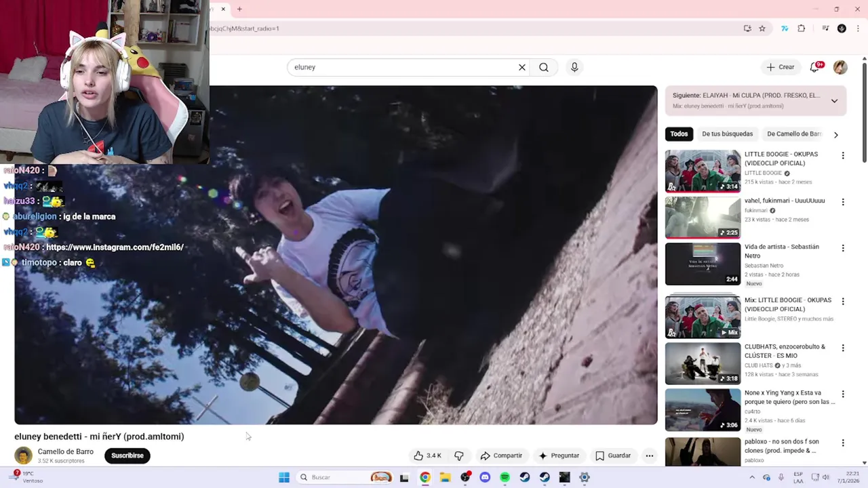This screenshot has height=488, width=868.
Task: Open Vida de artista video title
Action: (782, 251)
